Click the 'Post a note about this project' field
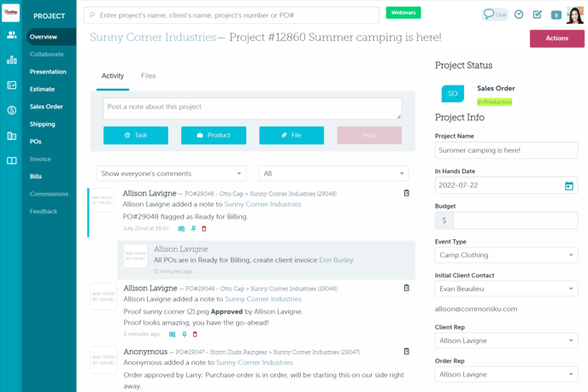Screen dimensions: 588x392 pos(252,108)
